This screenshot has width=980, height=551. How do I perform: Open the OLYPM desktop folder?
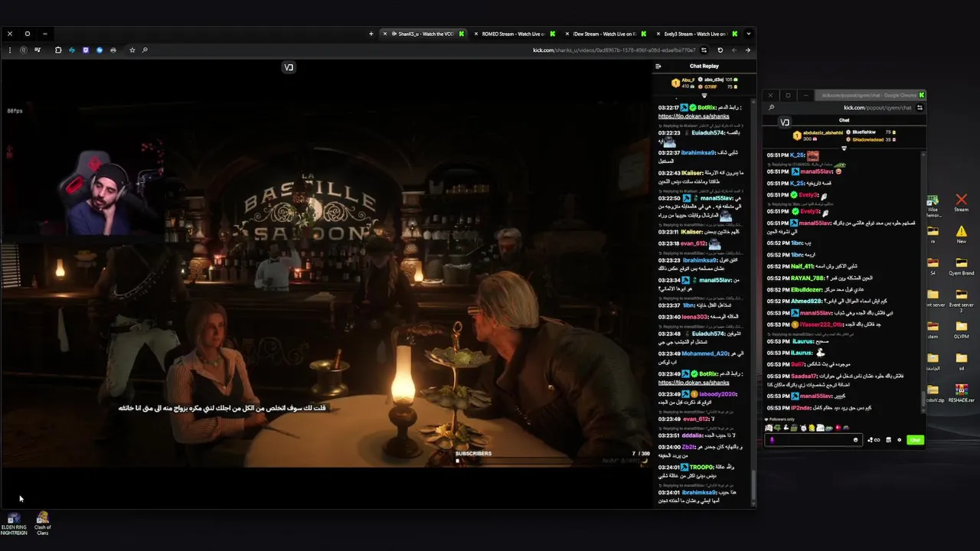(x=961, y=330)
